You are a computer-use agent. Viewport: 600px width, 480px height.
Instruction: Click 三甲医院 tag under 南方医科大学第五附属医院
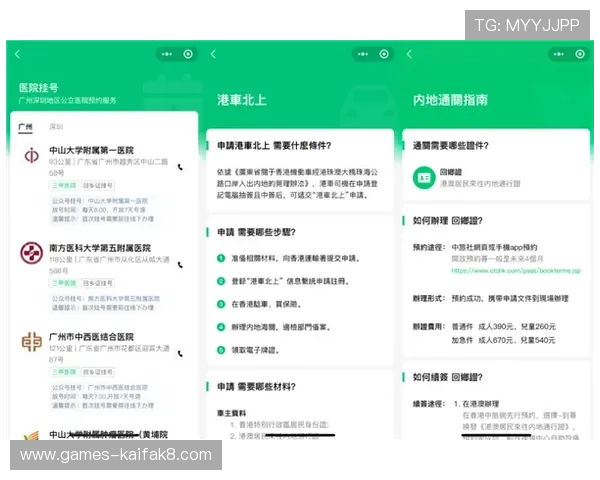pyautogui.click(x=64, y=283)
